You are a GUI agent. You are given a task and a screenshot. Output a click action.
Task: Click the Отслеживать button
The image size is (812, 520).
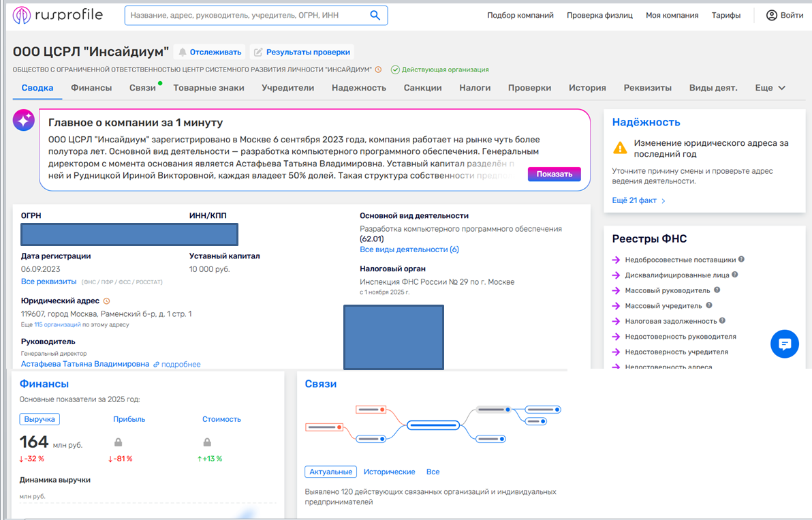(210, 52)
